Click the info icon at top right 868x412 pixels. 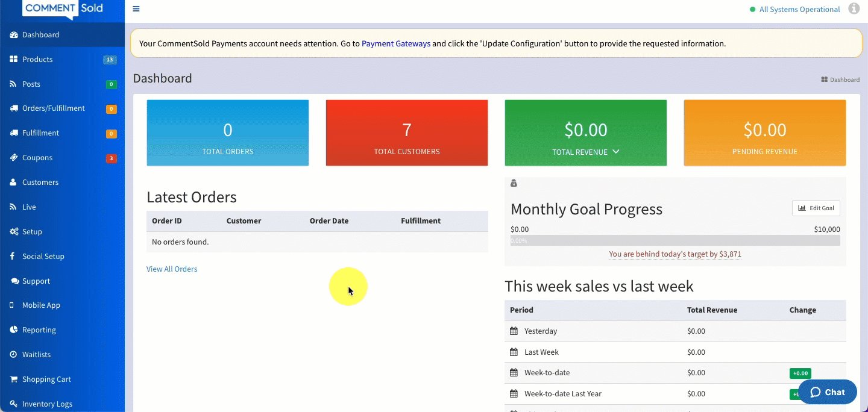pos(854,8)
